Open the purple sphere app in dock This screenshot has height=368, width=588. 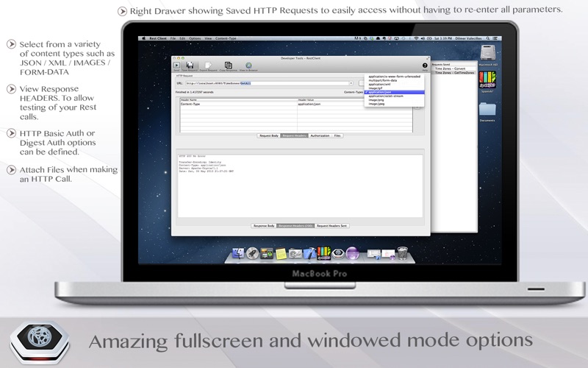[x=353, y=253]
